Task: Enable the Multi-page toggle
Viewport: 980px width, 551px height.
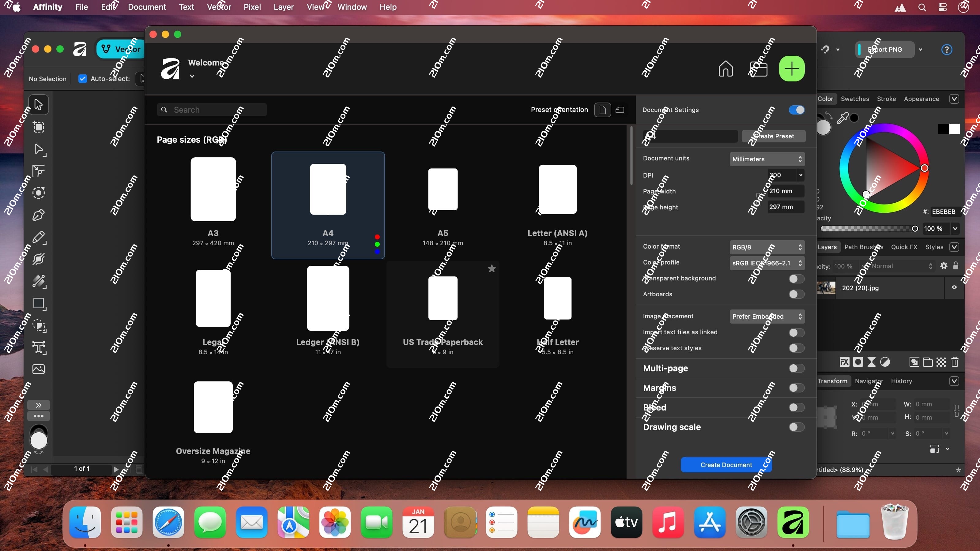Action: tap(796, 368)
